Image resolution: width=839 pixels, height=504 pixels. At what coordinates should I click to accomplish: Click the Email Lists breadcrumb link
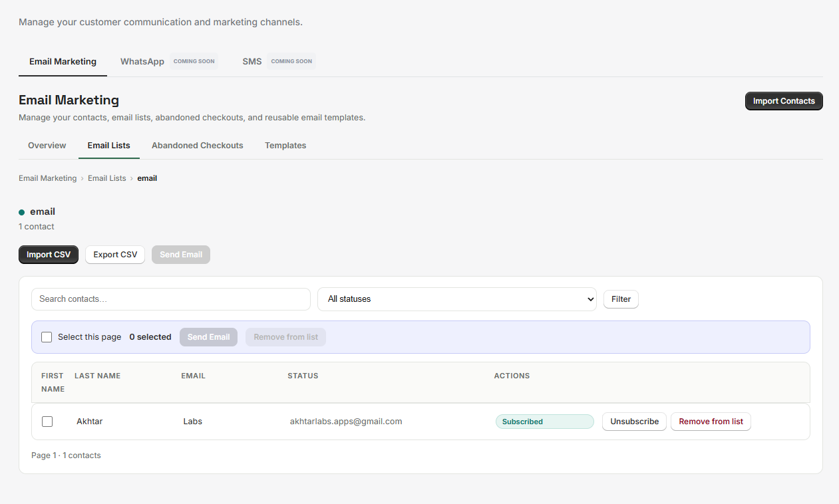(107, 178)
